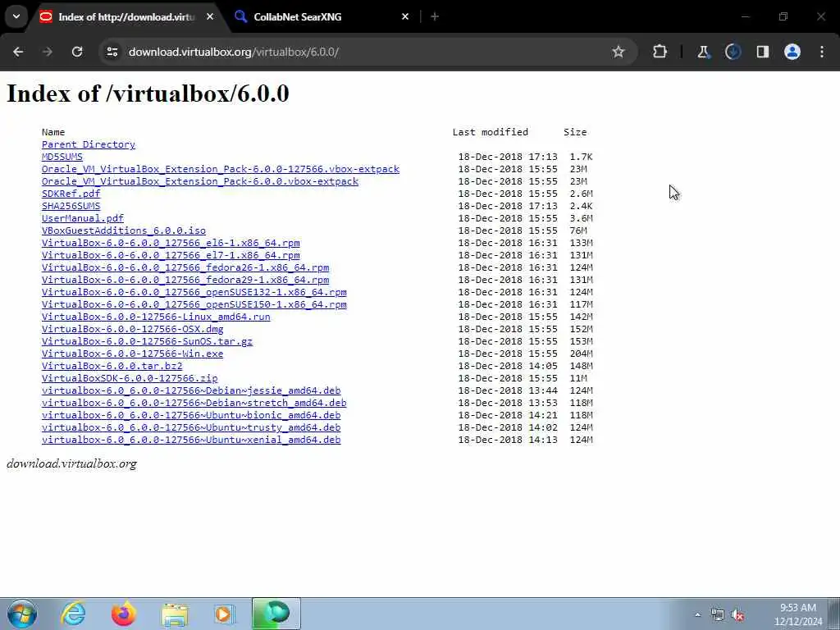This screenshot has height=630, width=840.
Task: Click Show desktop button at taskbar end
Action: [x=834, y=614]
